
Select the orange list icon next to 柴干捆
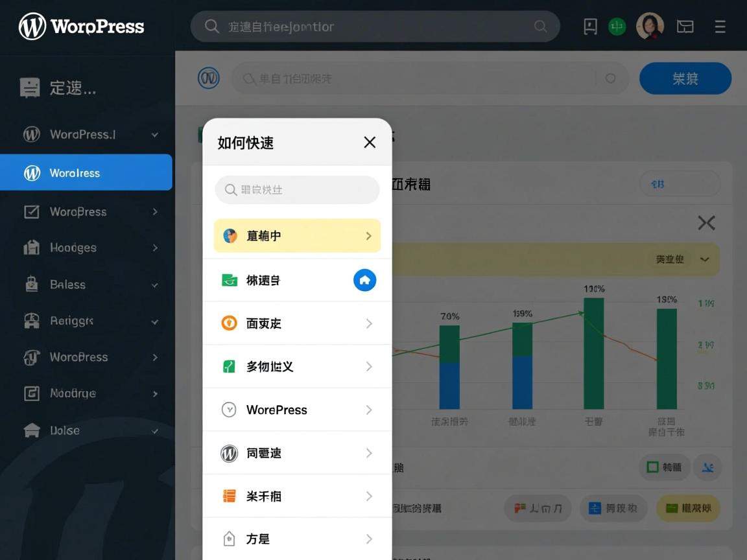tap(228, 496)
